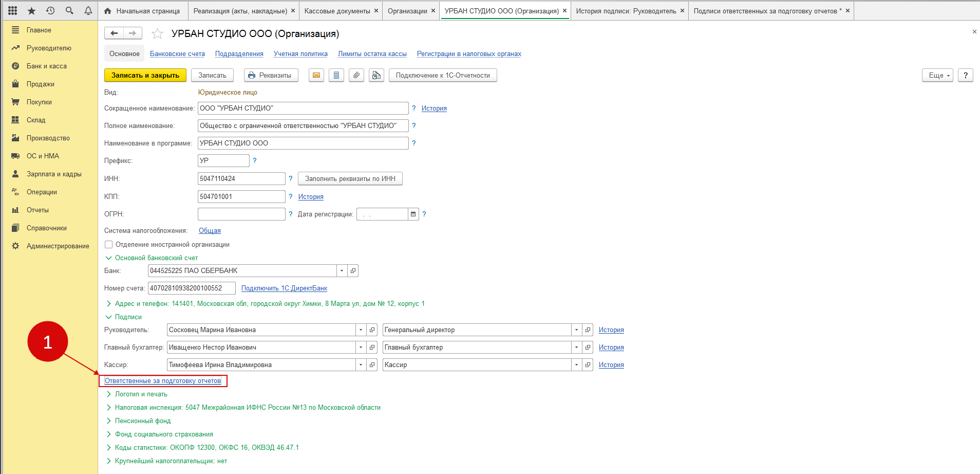Open the selected bank record icon

[353, 271]
